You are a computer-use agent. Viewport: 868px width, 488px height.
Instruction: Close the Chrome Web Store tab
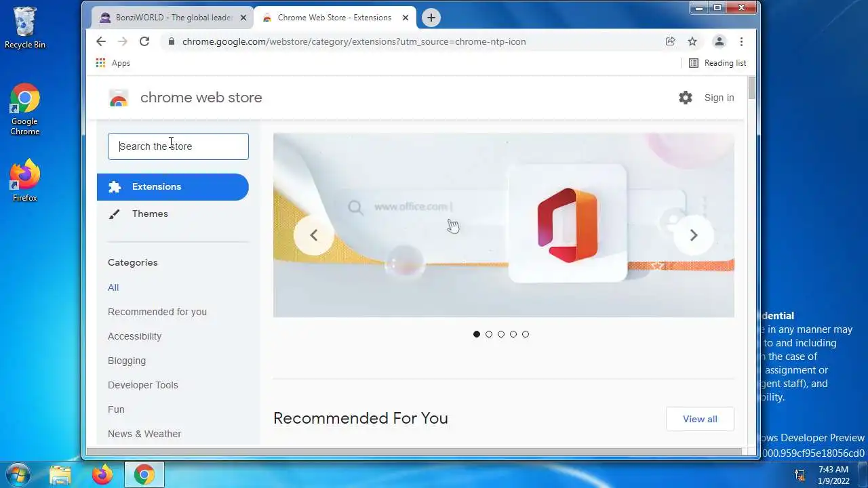tap(406, 18)
